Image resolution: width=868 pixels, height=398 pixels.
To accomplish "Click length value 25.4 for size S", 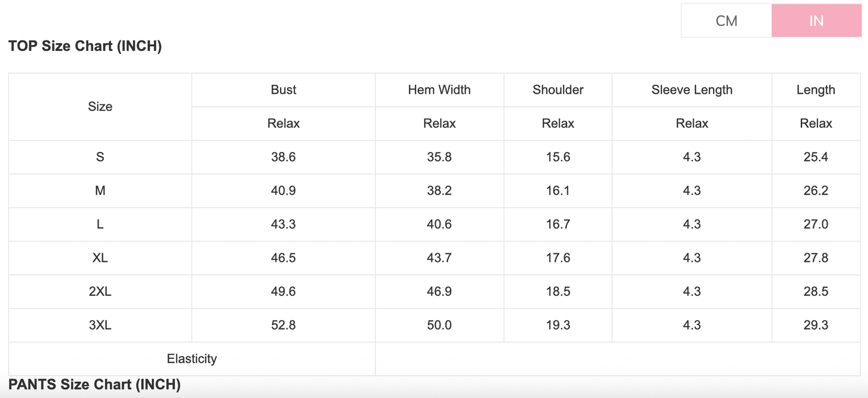I will pos(815,157).
